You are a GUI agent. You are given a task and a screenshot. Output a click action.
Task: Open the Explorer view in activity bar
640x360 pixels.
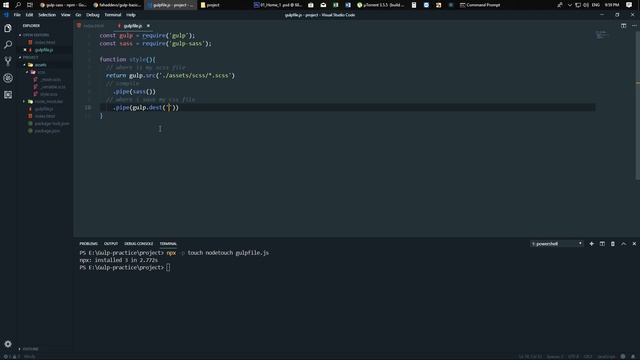pos(8,28)
